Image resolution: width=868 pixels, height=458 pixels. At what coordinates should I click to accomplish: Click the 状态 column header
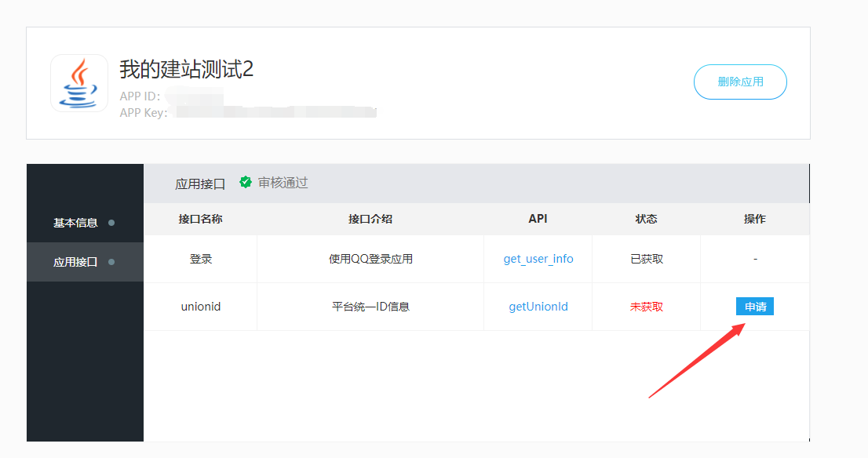(x=646, y=219)
